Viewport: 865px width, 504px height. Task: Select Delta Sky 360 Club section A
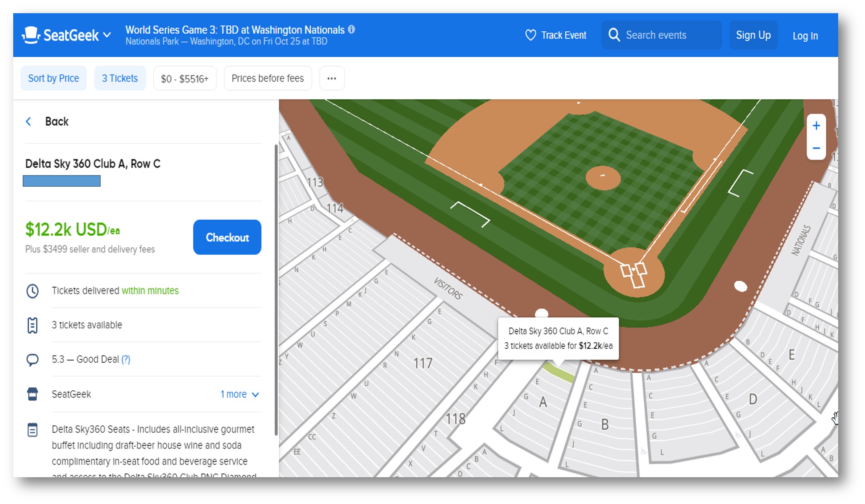(543, 402)
